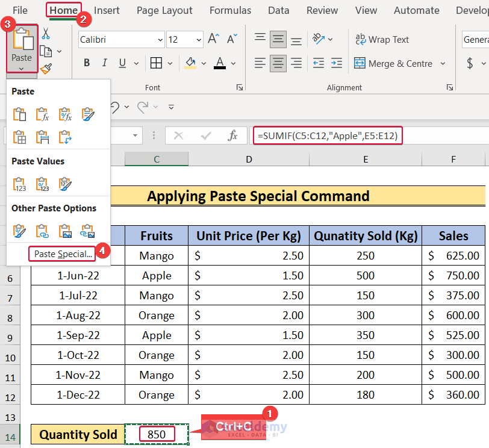Toggle Bold formatting
Image resolution: width=489 pixels, height=448 pixels.
pos(87,63)
